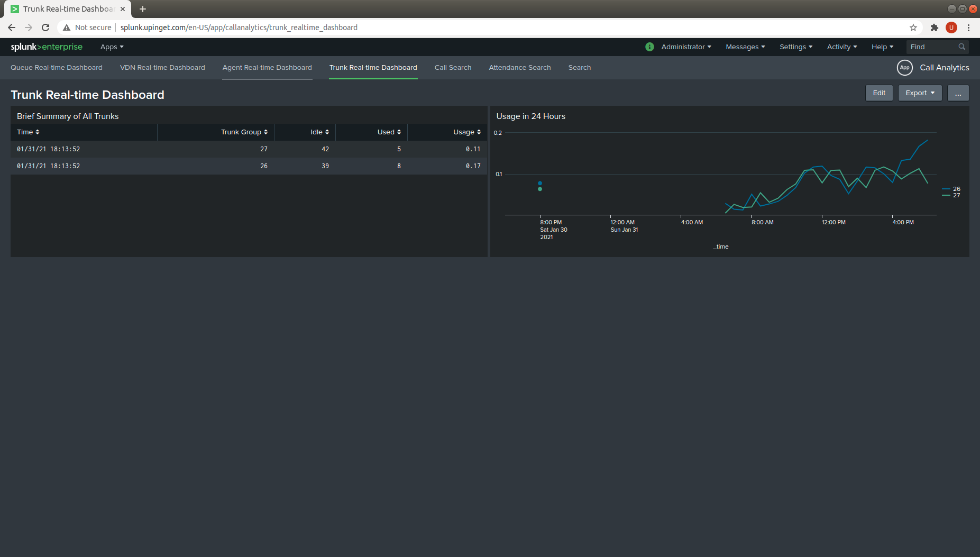Click the Brief Summary of All Trunks title

[x=68, y=116]
